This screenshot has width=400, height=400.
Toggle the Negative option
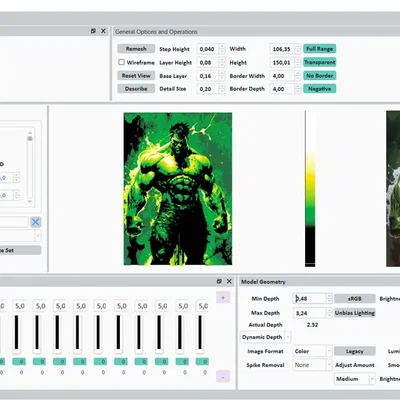(x=319, y=89)
